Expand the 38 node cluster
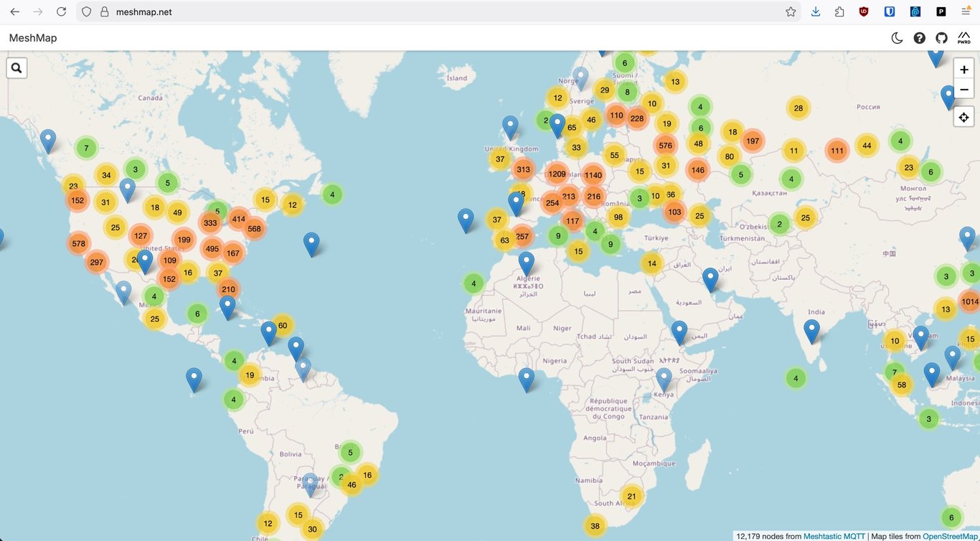980x541 pixels. coord(595,526)
